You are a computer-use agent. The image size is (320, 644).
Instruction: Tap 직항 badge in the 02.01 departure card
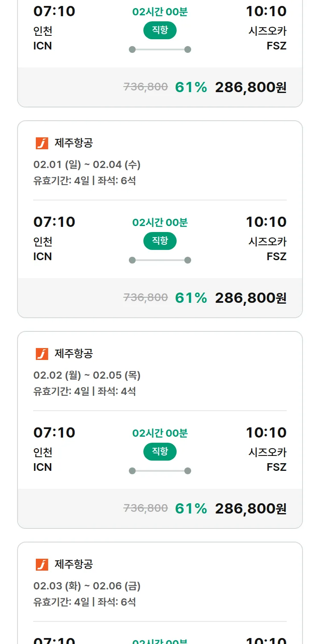160,241
